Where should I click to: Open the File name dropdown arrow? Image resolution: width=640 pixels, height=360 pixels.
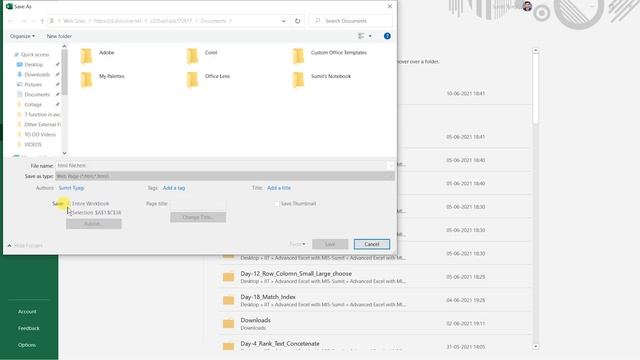pyautogui.click(x=390, y=165)
